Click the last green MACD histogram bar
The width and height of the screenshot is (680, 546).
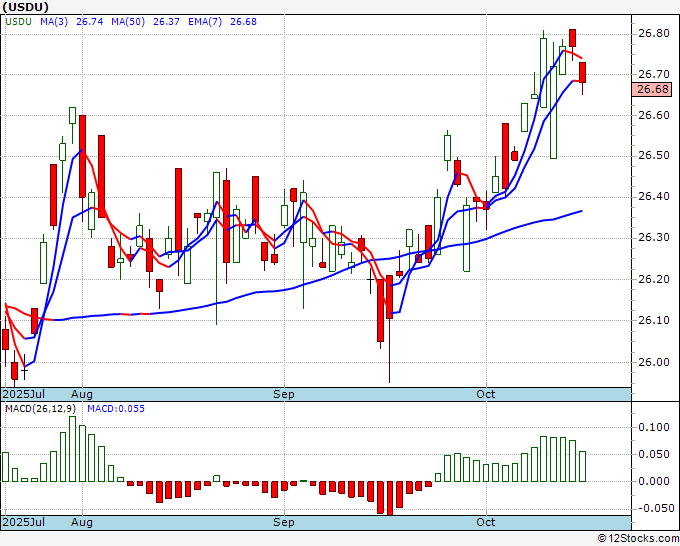pyautogui.click(x=582, y=467)
